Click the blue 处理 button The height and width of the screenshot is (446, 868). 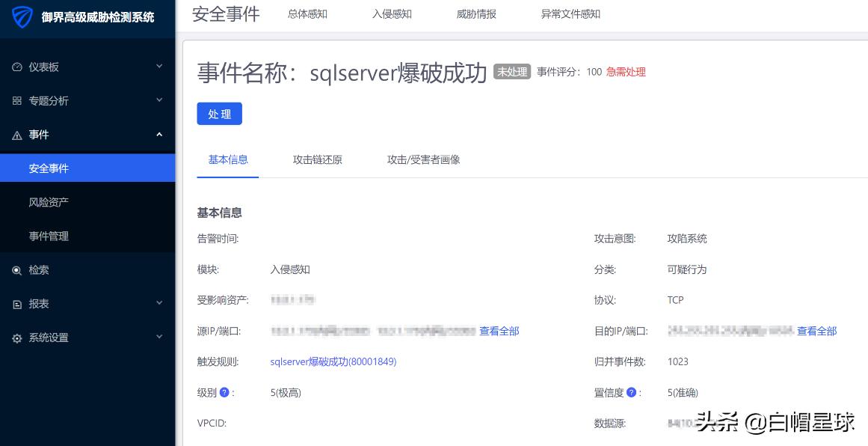pyautogui.click(x=219, y=114)
